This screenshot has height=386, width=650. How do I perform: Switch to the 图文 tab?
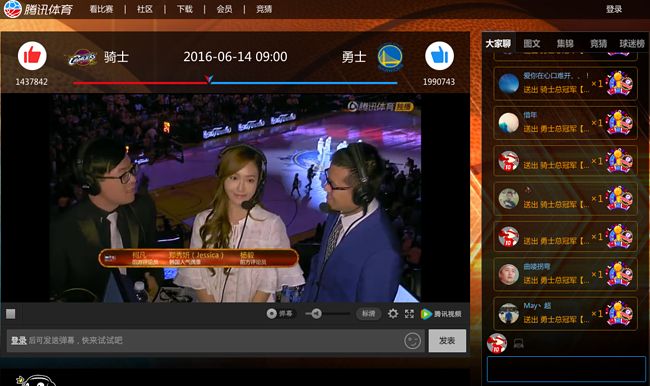click(532, 44)
